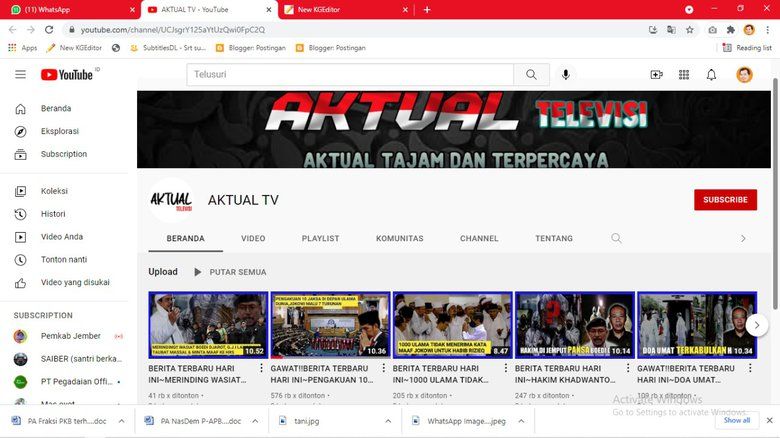Bookmark this page with the star icon
The height and width of the screenshot is (438, 780).
tap(690, 30)
